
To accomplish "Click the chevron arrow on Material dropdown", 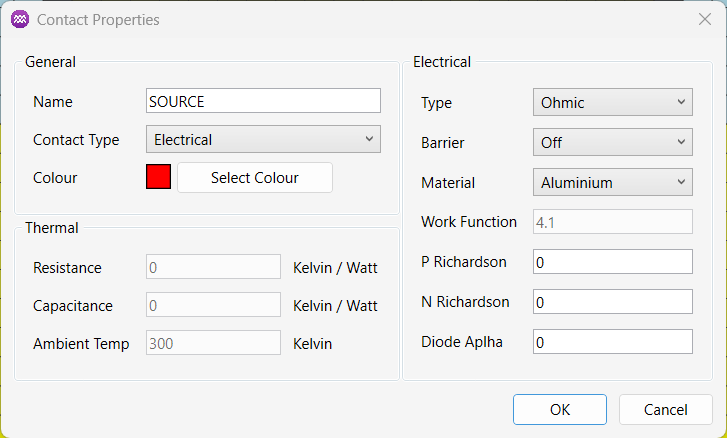I will pyautogui.click(x=681, y=182).
